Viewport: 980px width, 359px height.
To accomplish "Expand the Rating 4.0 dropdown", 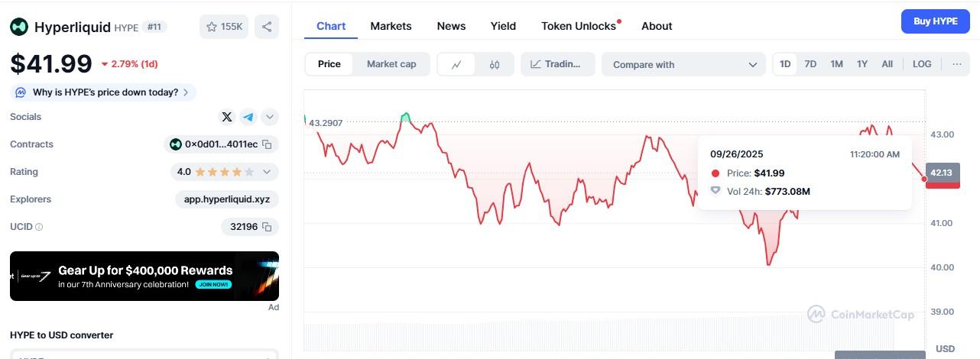I will point(267,172).
